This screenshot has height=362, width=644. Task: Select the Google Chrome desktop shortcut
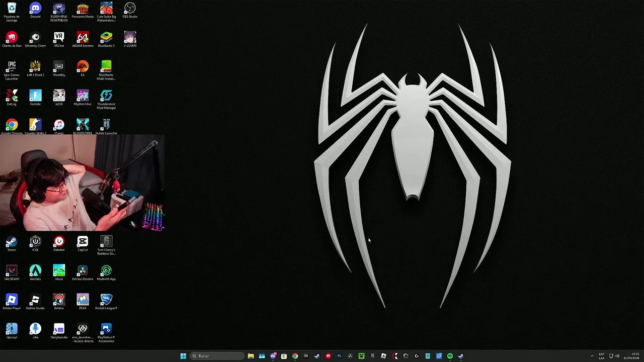click(x=12, y=127)
